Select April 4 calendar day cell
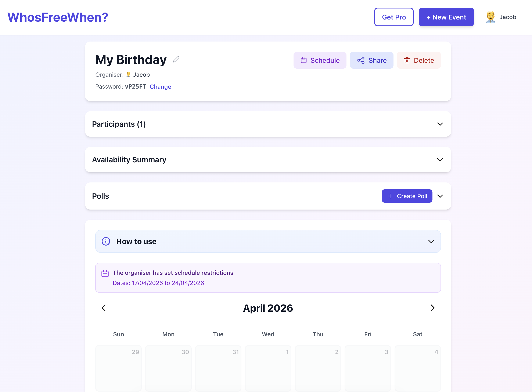Image resolution: width=532 pixels, height=392 pixels. (x=417, y=368)
